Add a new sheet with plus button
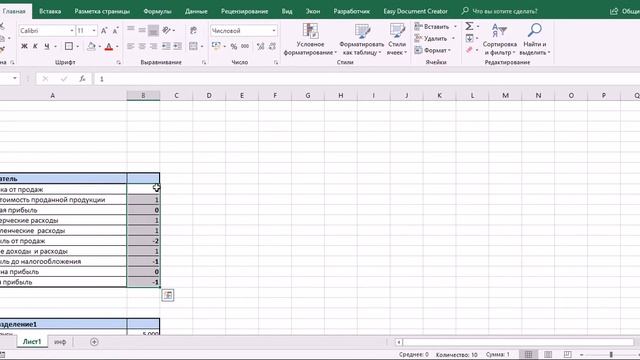 coord(94,342)
